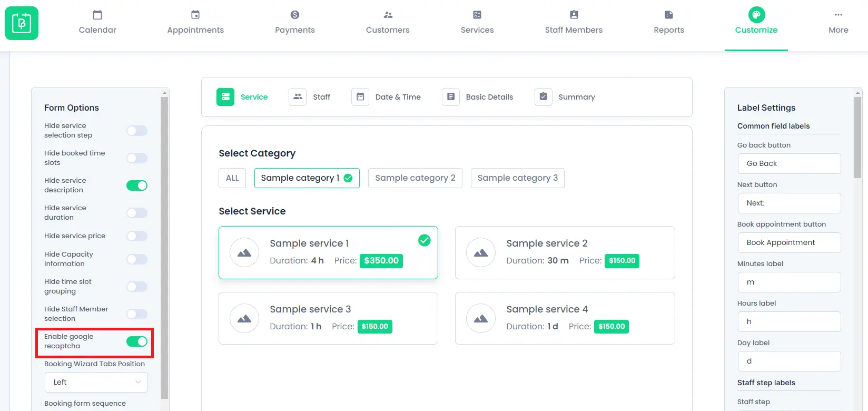868x411 pixels.
Task: Toggle Hide Staff Member selection switch
Action: pyautogui.click(x=137, y=314)
